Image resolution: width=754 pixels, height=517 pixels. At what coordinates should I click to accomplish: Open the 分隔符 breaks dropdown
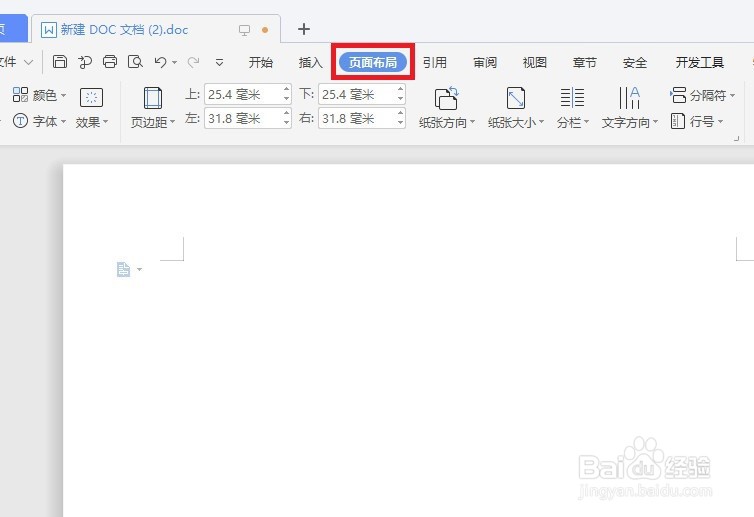[x=703, y=95]
